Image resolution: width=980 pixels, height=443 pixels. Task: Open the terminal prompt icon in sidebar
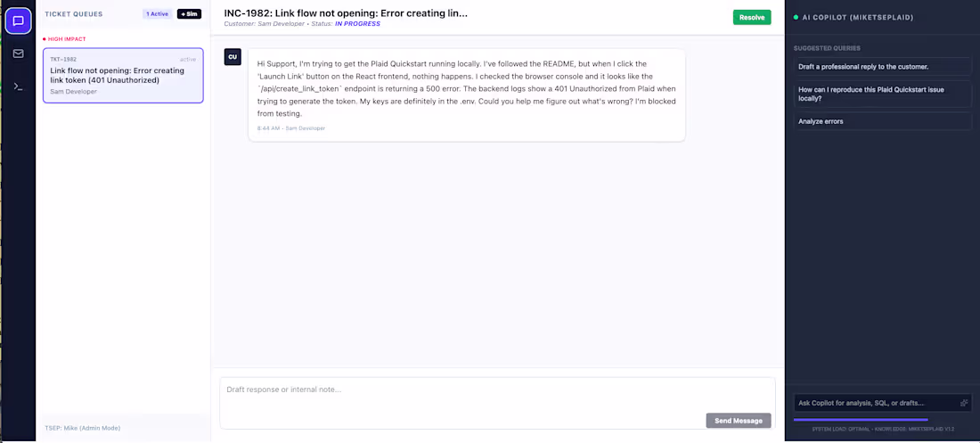click(18, 87)
